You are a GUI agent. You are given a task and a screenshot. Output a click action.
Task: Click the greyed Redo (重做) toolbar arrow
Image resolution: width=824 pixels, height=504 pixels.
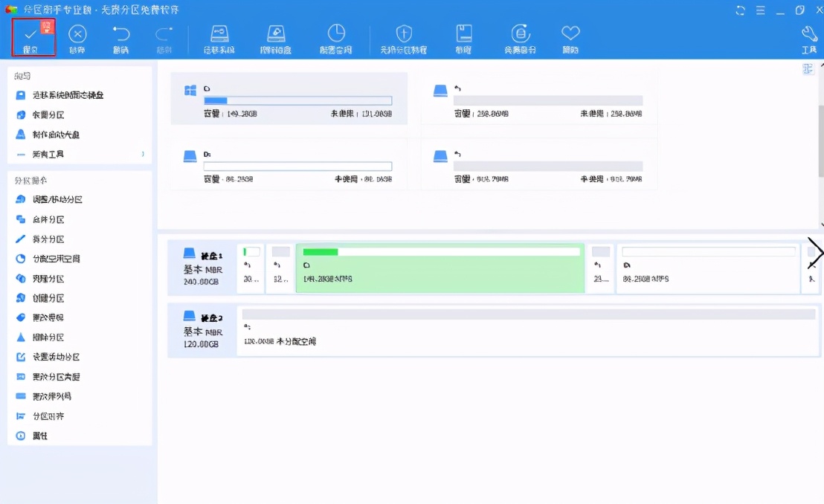(x=164, y=39)
